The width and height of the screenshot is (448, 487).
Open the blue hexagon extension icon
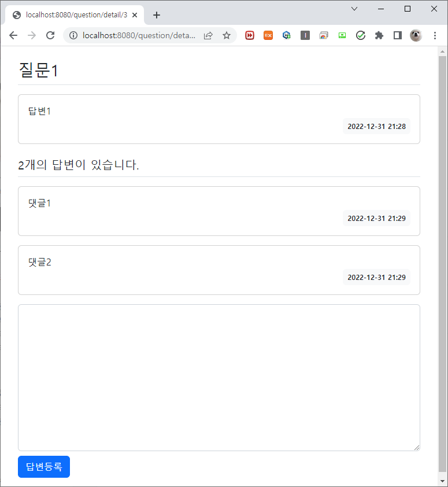287,35
